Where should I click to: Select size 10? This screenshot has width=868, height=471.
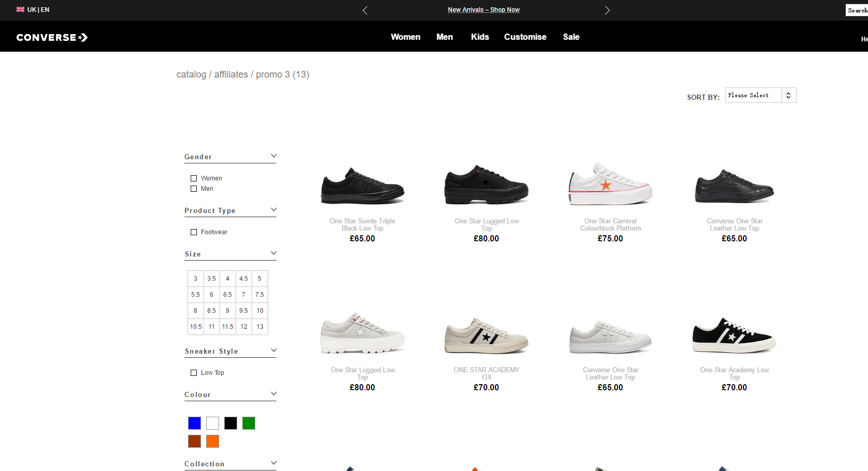click(x=260, y=311)
